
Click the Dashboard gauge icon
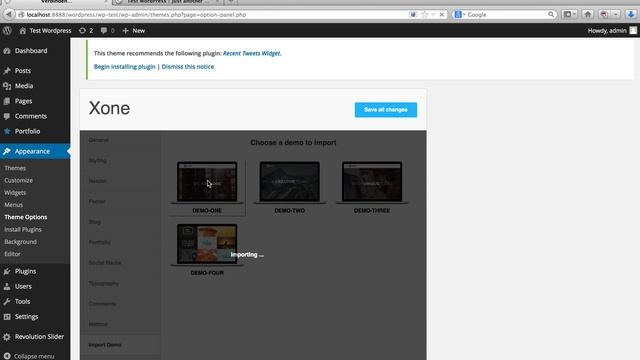(x=7, y=51)
